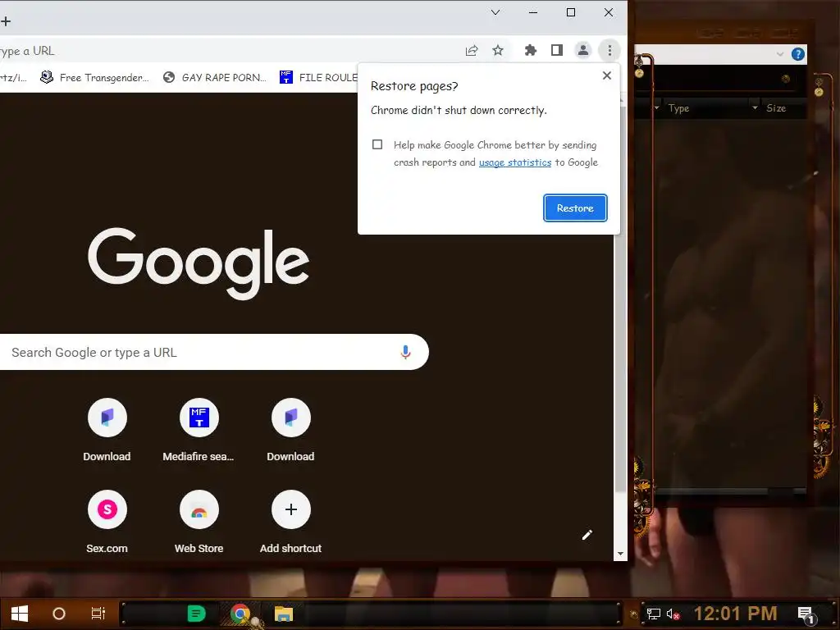840x630 pixels.
Task: Open the FILE ROULE bookmark
Action: point(319,78)
